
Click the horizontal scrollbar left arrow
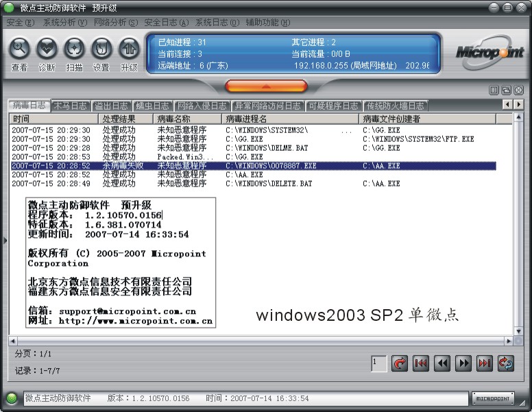click(13, 341)
